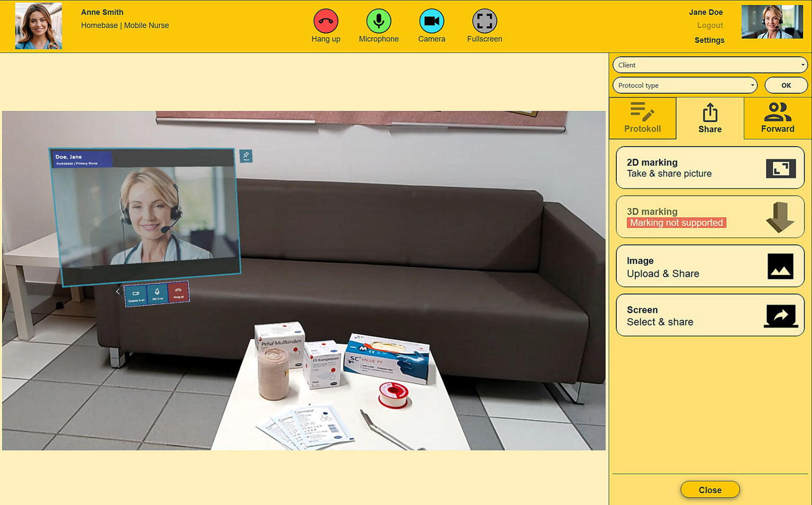End the call with Hang up
The height and width of the screenshot is (505, 812).
click(325, 22)
